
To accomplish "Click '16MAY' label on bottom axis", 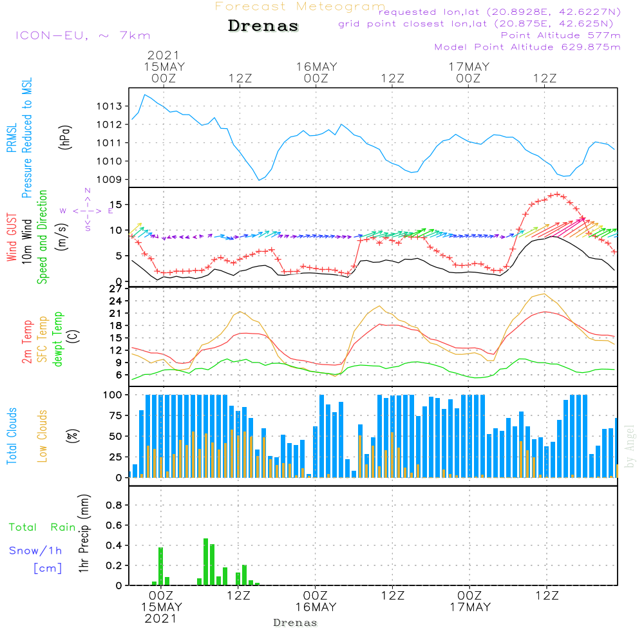I will pos(316,607).
